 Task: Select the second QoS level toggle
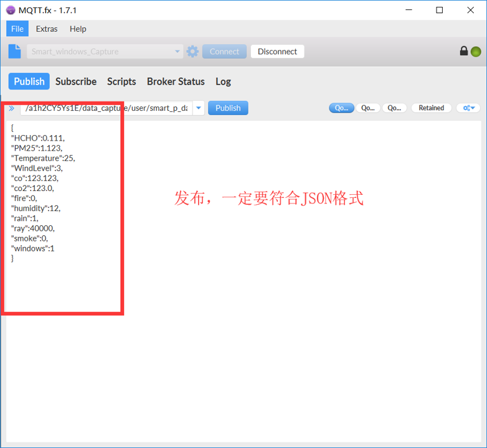pos(367,108)
